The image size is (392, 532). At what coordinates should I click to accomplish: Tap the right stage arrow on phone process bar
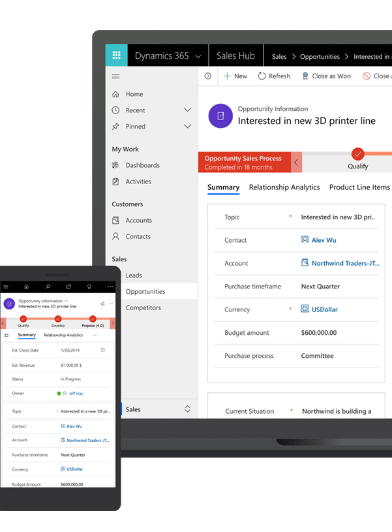(x=113, y=323)
